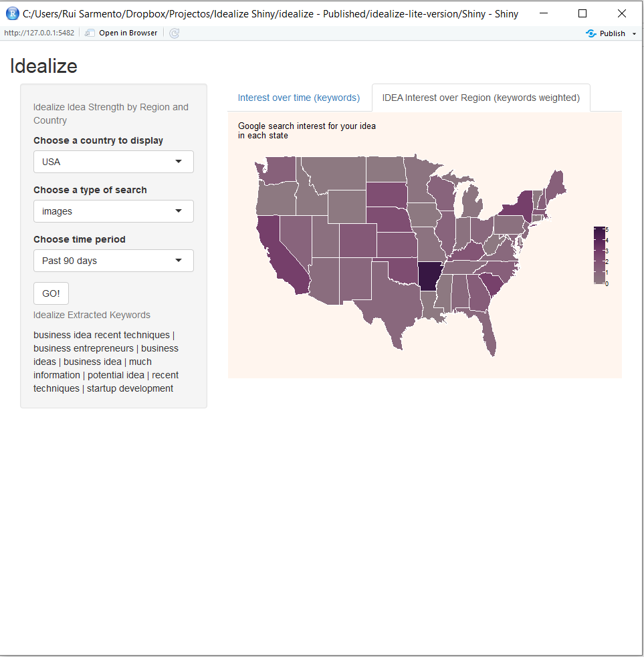
Task: Expand the Publish dropdown arrow
Action: tap(634, 33)
